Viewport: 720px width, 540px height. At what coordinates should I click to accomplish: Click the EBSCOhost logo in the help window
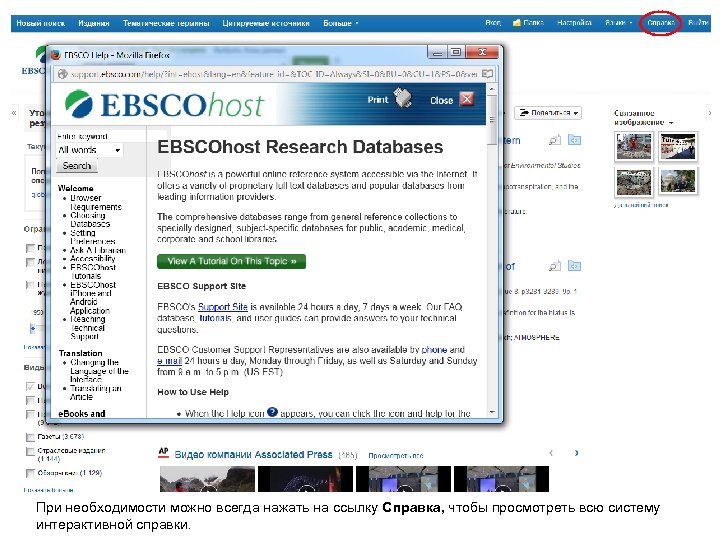164,104
